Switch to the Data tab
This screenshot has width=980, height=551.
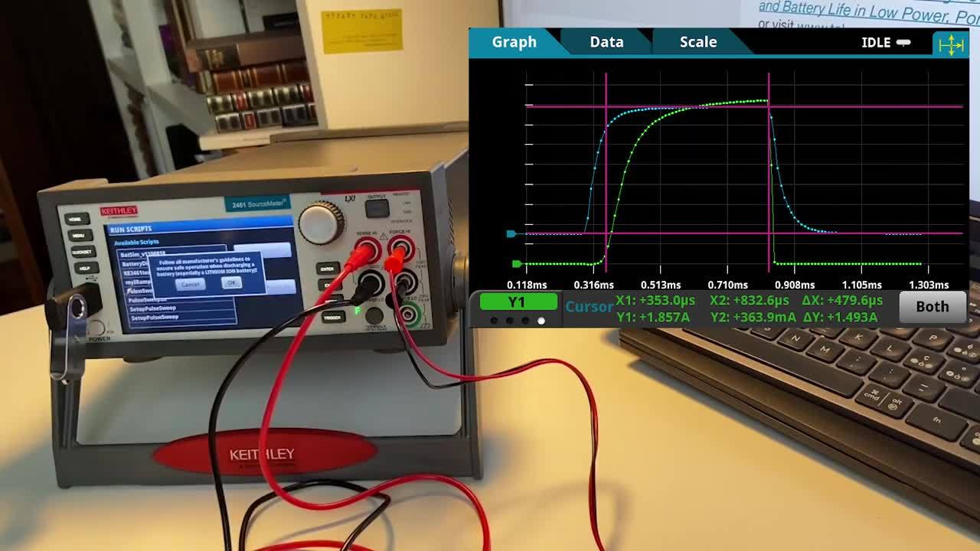(606, 42)
